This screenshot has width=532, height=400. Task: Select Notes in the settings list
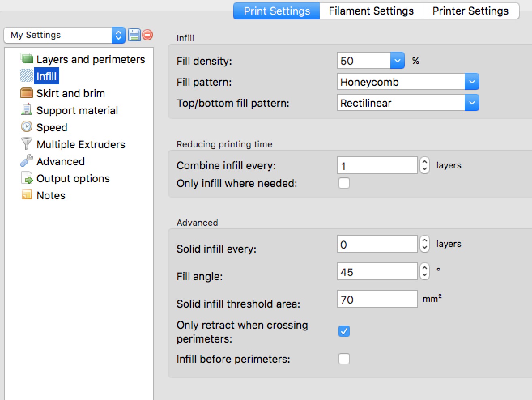click(x=51, y=196)
